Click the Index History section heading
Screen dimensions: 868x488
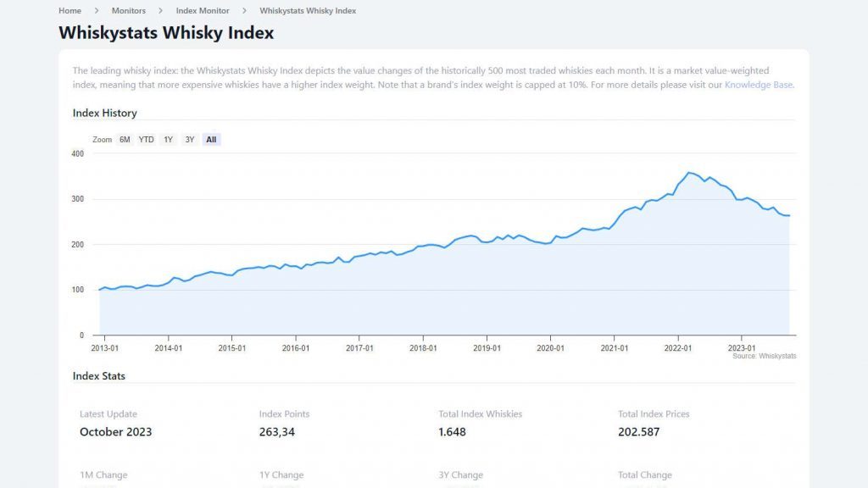[106, 113]
